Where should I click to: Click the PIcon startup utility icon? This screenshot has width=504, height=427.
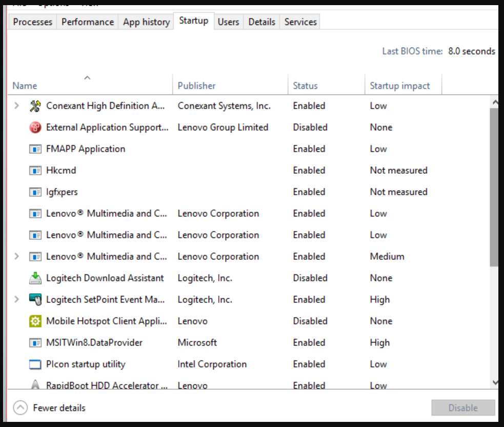(x=35, y=364)
